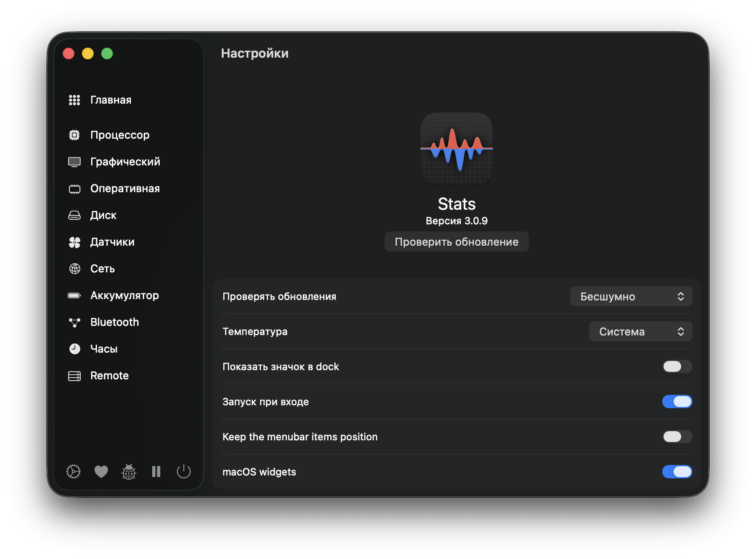Enable the Показать значок в dock switch
Screen dimensions: 756x559
click(677, 366)
